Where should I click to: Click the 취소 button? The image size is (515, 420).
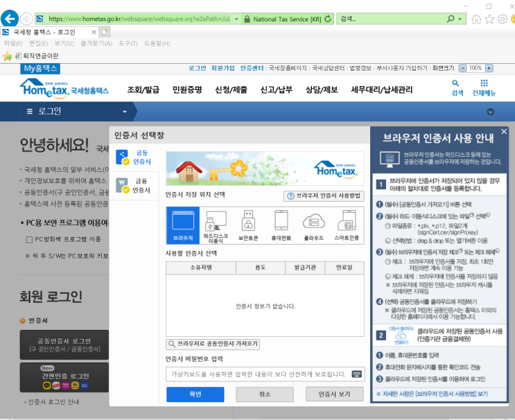coord(265,394)
